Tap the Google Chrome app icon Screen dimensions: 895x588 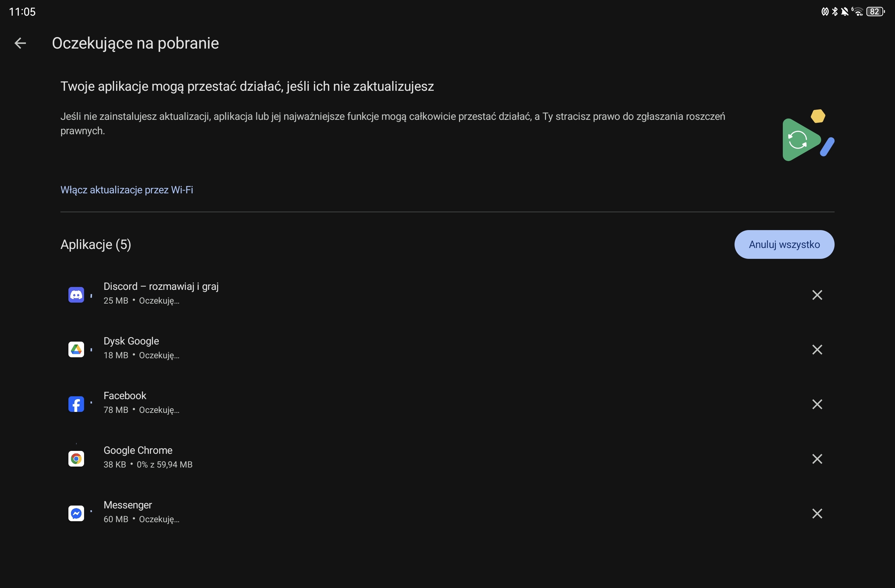[76, 459]
